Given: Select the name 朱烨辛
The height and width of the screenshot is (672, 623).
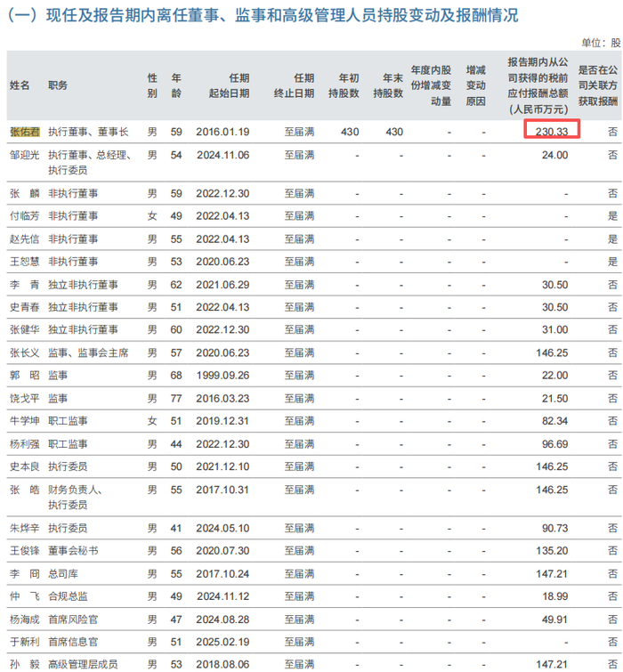Looking at the screenshot, I should tap(25, 529).
